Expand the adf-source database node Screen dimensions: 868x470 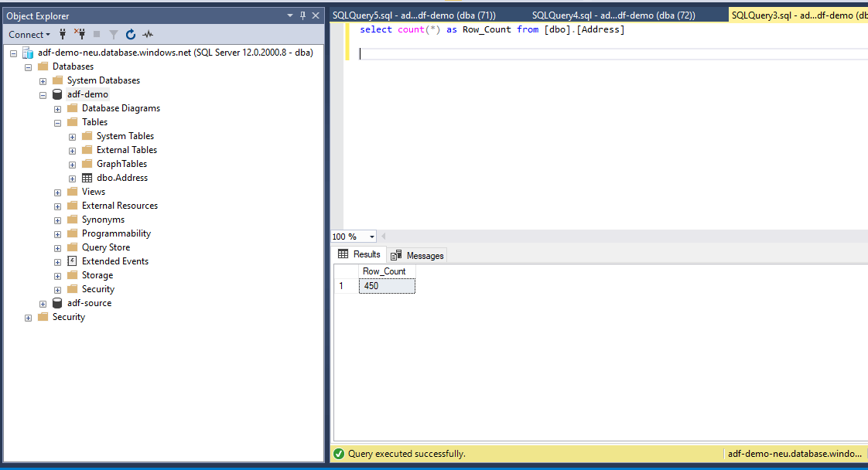(x=43, y=304)
